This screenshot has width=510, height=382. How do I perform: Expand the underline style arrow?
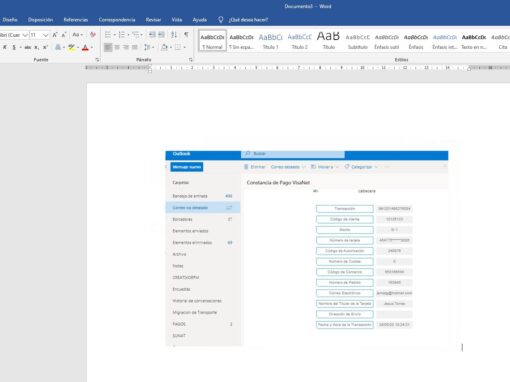coord(20,47)
